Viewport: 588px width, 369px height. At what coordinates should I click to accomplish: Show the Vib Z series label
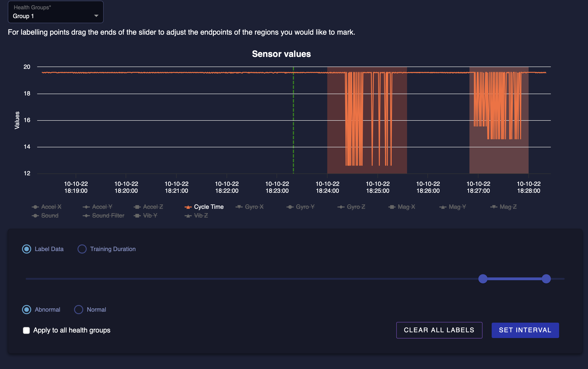coord(201,216)
